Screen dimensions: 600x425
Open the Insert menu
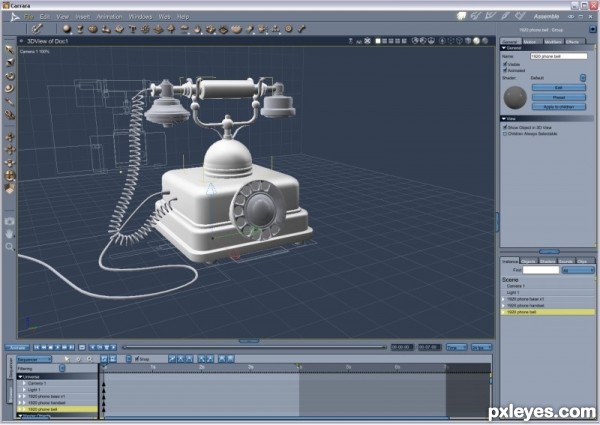click(82, 17)
